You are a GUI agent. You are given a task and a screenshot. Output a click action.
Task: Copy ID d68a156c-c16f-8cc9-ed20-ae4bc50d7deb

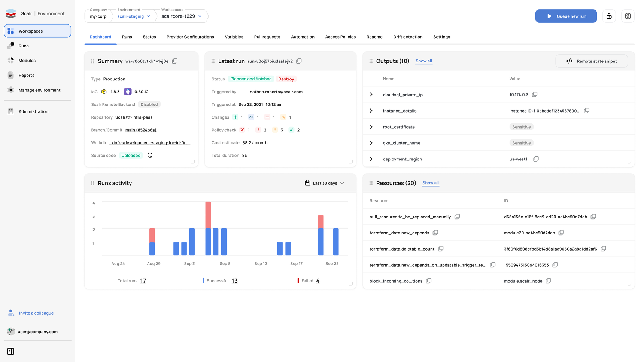coord(593,217)
